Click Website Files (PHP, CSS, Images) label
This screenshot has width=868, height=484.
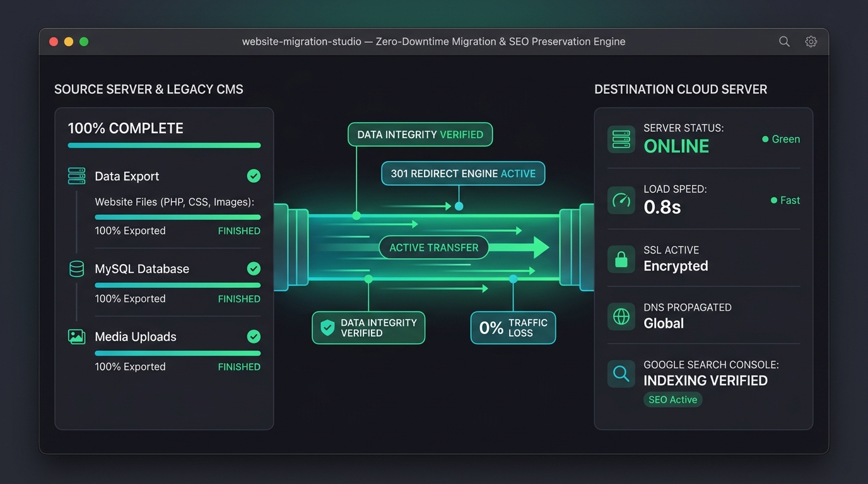tap(175, 202)
